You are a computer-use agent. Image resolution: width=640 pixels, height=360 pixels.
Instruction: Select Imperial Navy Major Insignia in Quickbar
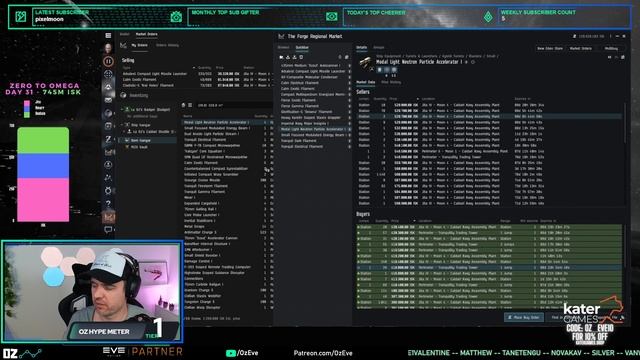(304, 123)
